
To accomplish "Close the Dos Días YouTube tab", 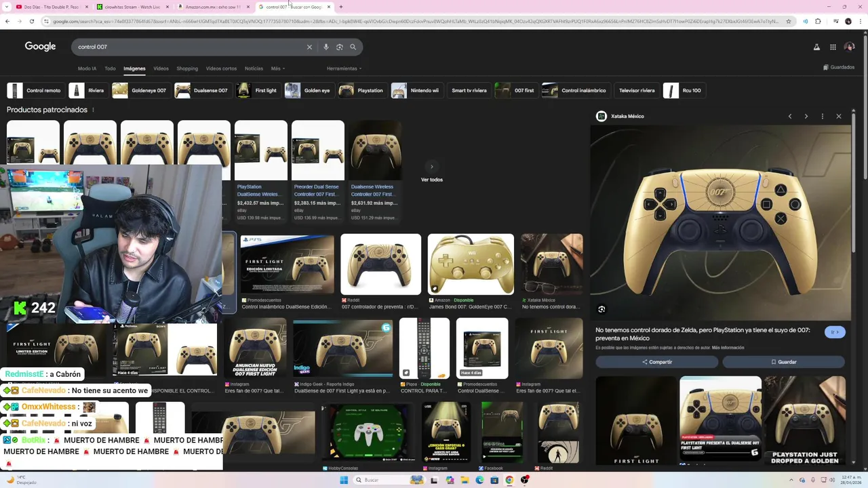I will point(86,7).
